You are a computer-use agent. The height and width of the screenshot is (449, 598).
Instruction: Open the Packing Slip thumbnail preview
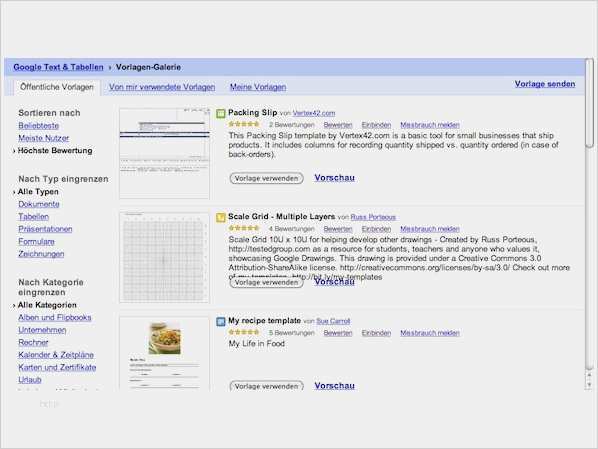point(164,153)
